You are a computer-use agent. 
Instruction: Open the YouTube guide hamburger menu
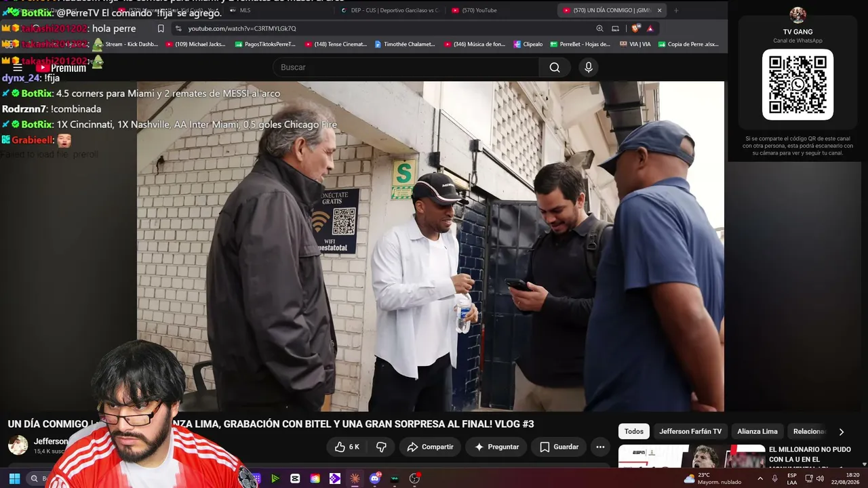click(x=18, y=67)
